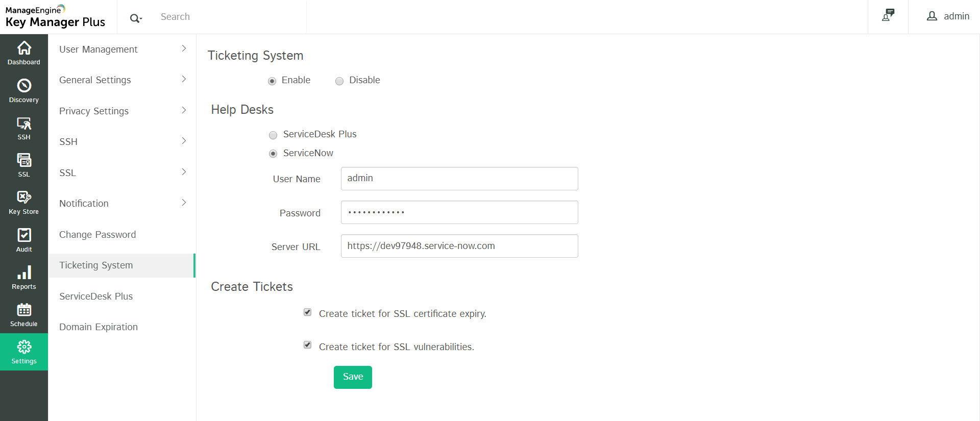This screenshot has height=421, width=980.
Task: Uncheck Create ticket for SSL certificate expiry
Action: click(307, 312)
